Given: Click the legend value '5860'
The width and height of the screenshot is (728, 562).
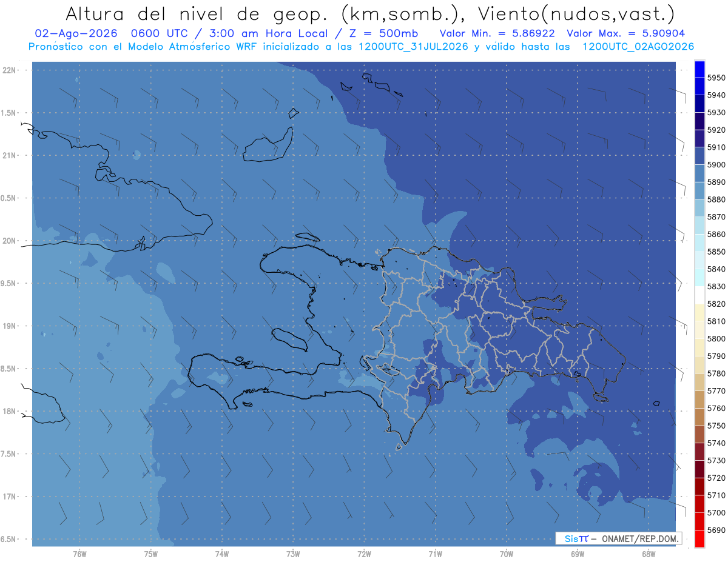Looking at the screenshot, I should pyautogui.click(x=716, y=235).
